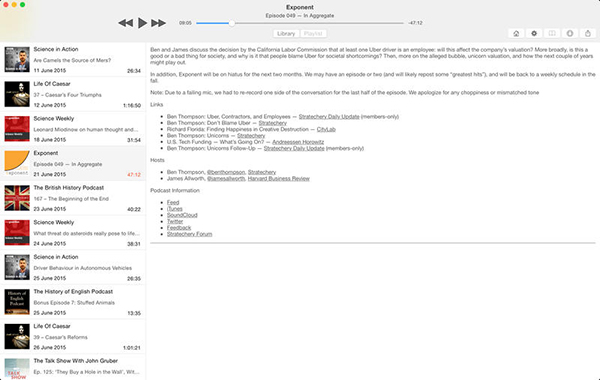Click the Science Weekly artwork dated 18 June
Image resolution: width=600 pixels, height=380 pixels.
tap(17, 129)
